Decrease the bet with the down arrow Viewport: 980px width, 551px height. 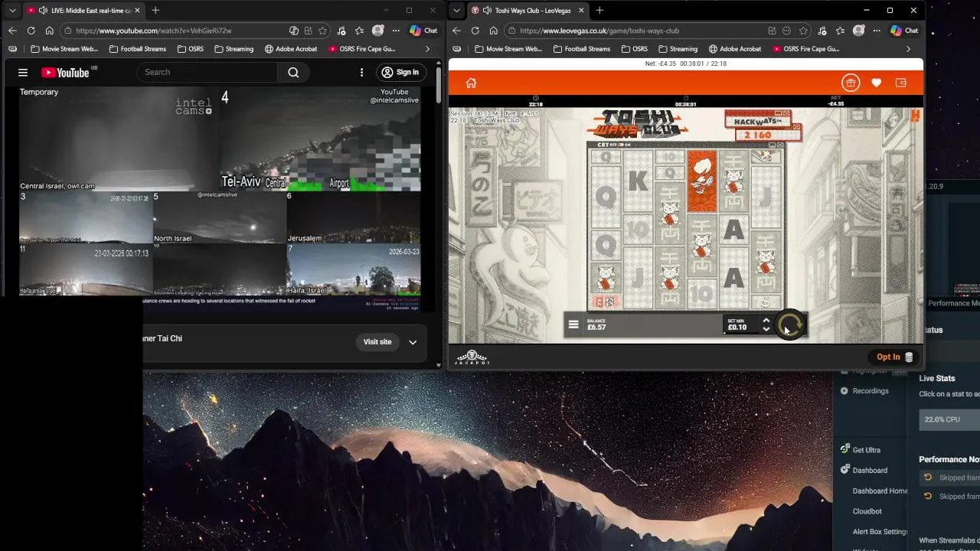(766, 329)
